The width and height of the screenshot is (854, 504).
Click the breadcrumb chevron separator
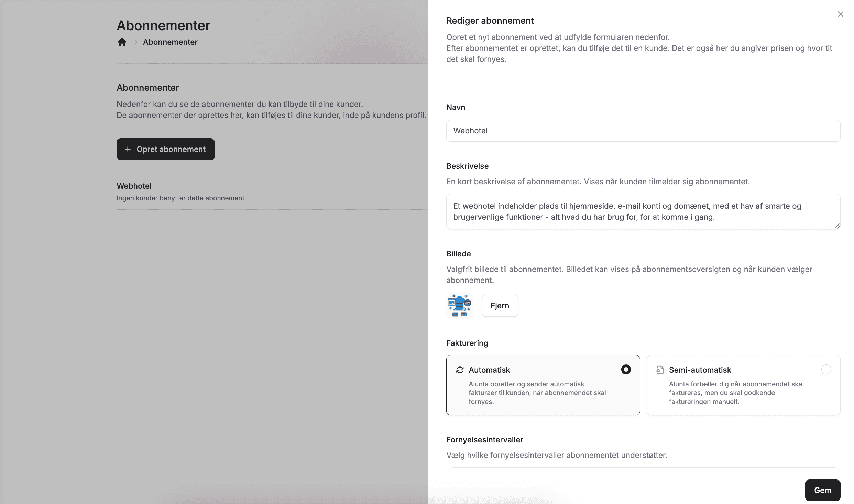coord(136,42)
